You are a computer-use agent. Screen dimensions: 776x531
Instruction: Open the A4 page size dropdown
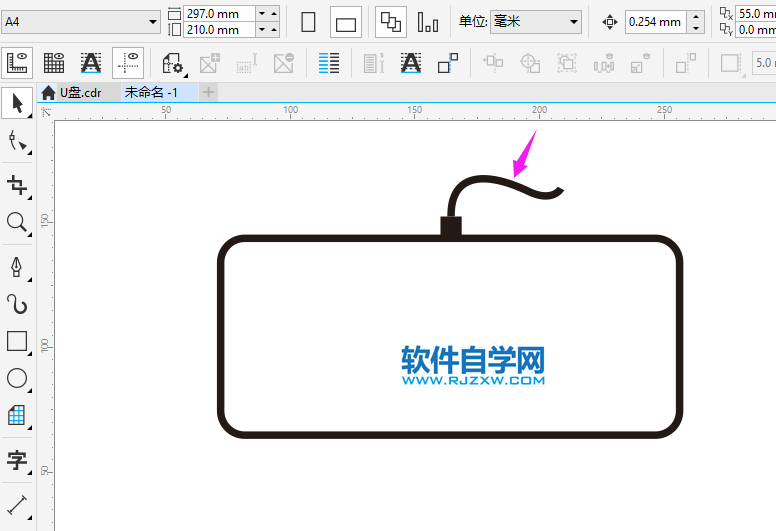point(80,21)
